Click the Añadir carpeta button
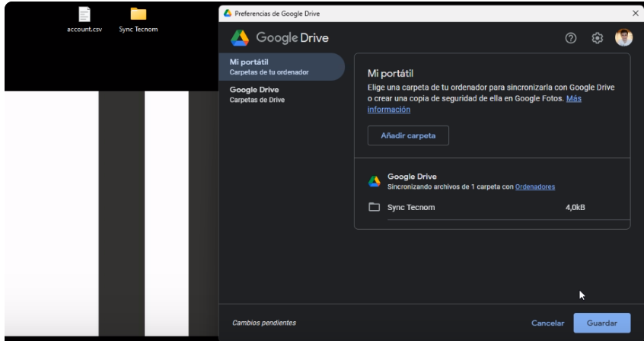Image resolution: width=644 pixels, height=341 pixels. click(x=408, y=135)
